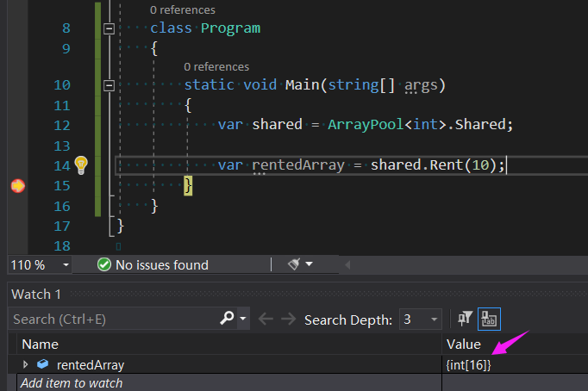This screenshot has height=391, width=588.
Task: Click the lightbulb quick actions icon
Action: click(x=81, y=165)
